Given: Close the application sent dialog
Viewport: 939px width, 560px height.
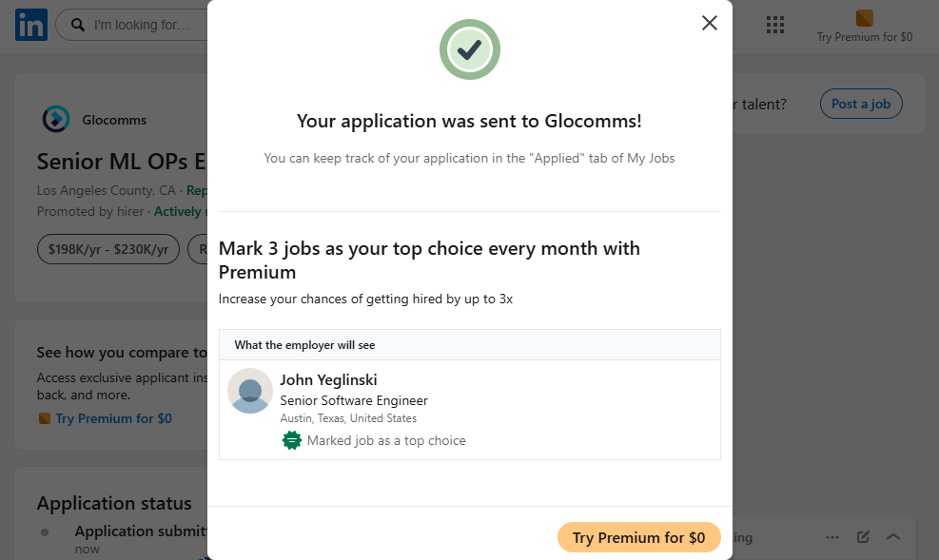Looking at the screenshot, I should click(x=709, y=23).
